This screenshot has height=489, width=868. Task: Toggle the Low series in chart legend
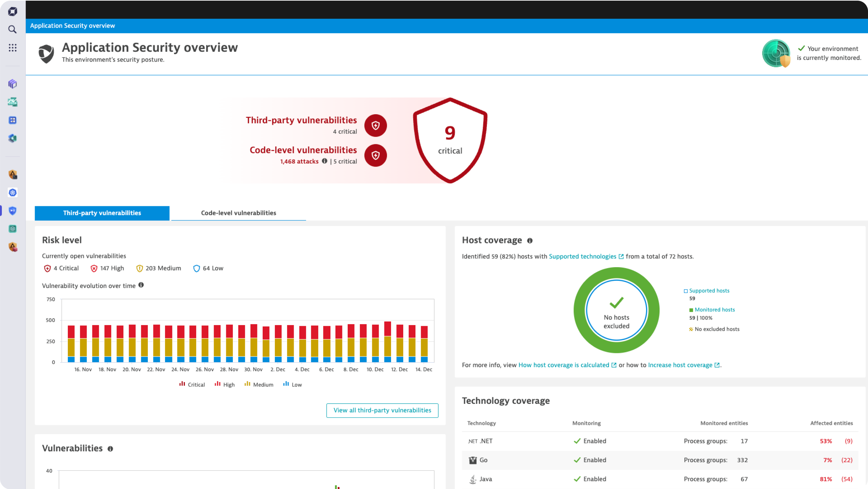[x=292, y=384]
